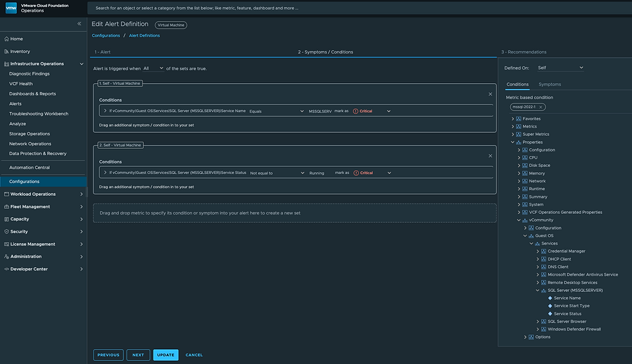Image resolution: width=632 pixels, height=364 pixels.
Task: Follow the Configurations breadcrumb link
Action: pos(106,35)
